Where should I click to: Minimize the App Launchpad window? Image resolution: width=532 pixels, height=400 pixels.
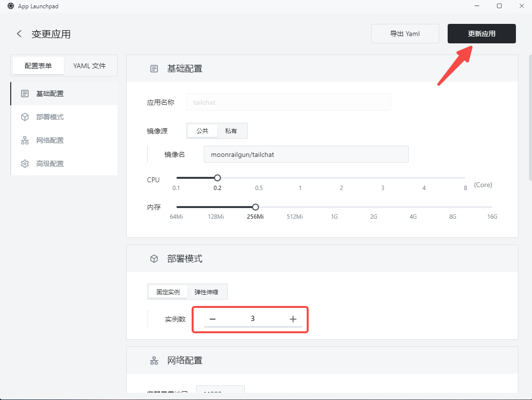(477, 6)
